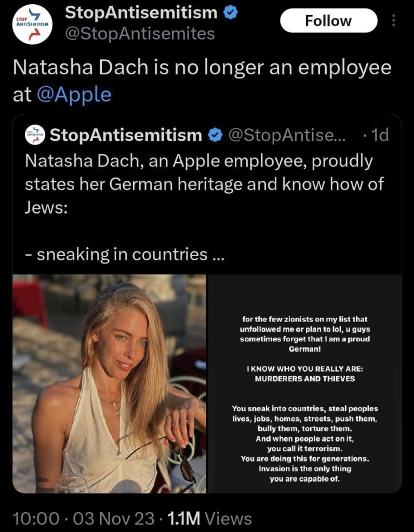Click the quoted post's verified badge
This screenshot has width=414, height=532.
(x=213, y=136)
